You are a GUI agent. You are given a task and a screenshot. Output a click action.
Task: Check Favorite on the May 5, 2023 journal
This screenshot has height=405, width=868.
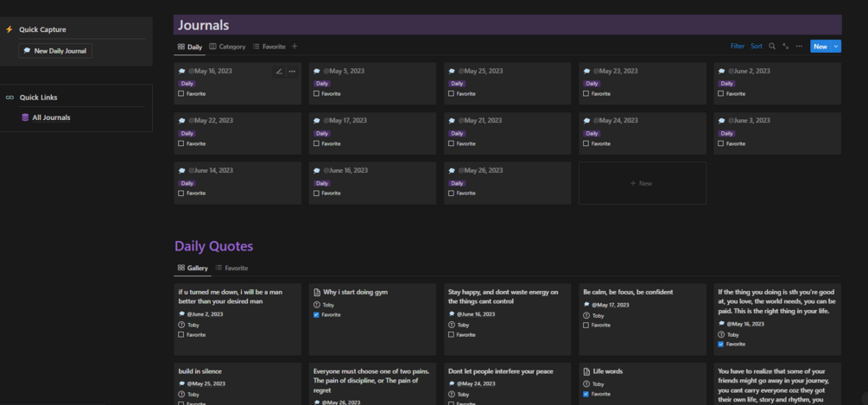pyautogui.click(x=316, y=93)
